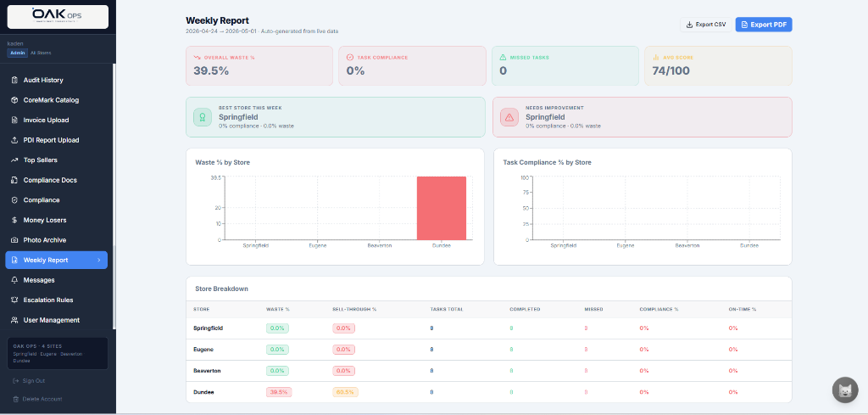Viewport: 868px width, 415px height.
Task: Click the Oak Ops 4 Sites card
Action: tap(57, 354)
